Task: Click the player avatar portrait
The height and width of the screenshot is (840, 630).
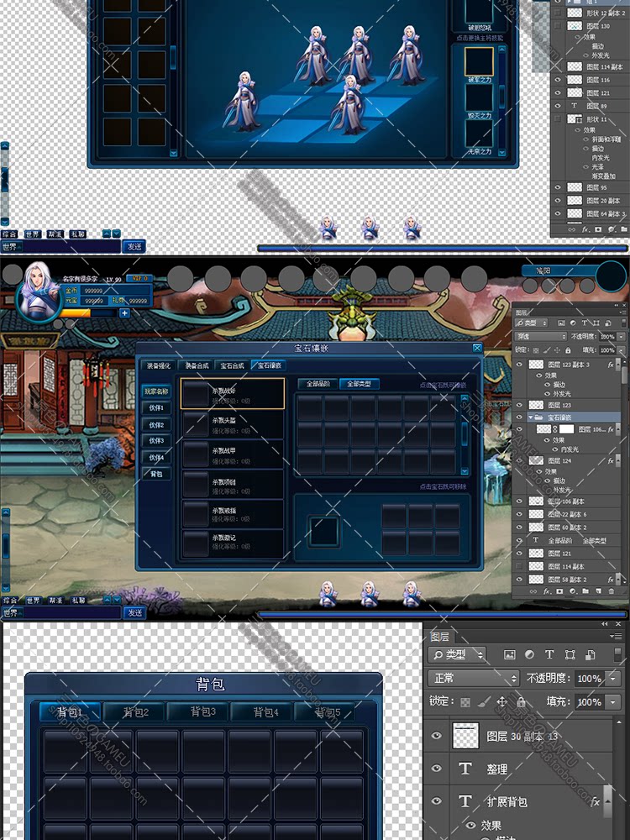Action: pos(39,293)
